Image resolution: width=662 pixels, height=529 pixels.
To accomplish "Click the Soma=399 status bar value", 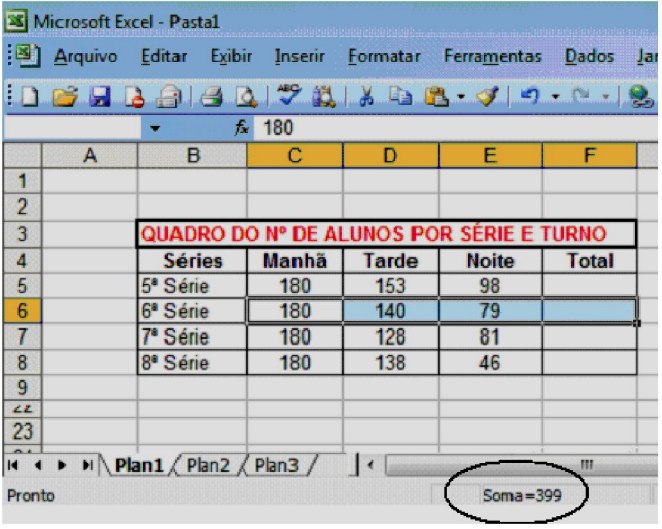I will 522,495.
